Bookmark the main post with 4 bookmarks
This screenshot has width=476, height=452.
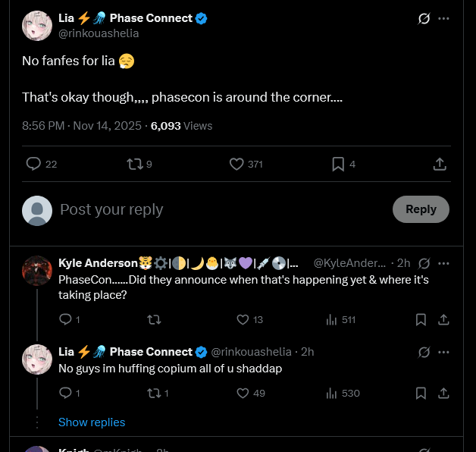pos(343,164)
